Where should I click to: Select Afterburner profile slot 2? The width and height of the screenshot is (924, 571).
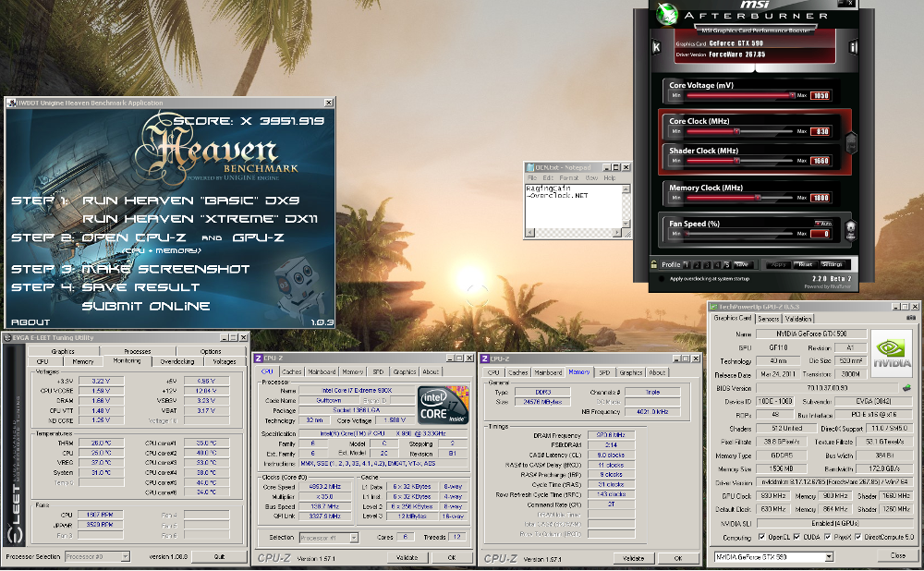coord(697,264)
